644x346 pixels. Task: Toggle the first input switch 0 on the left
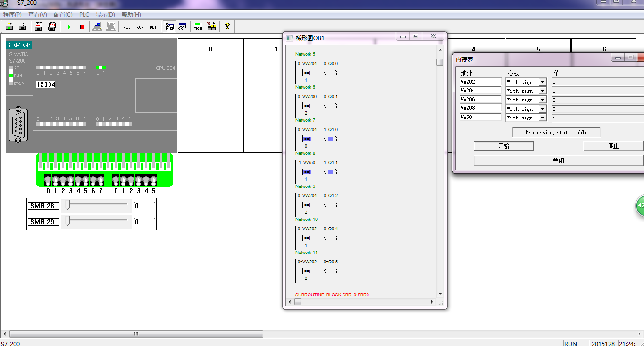(48, 180)
